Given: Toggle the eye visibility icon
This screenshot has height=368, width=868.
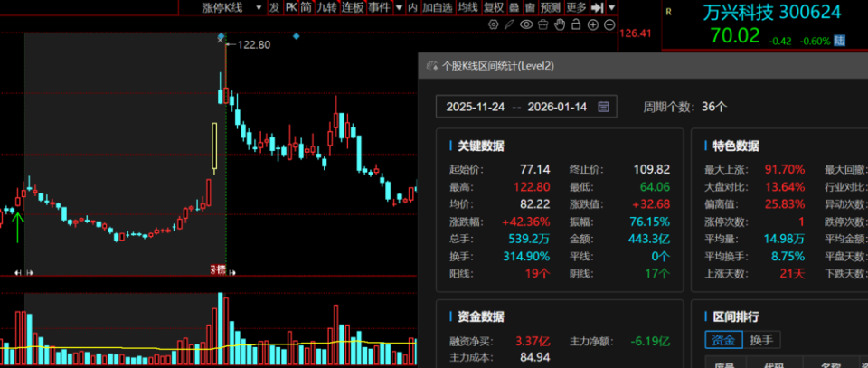Looking at the screenshot, I should point(526,24).
